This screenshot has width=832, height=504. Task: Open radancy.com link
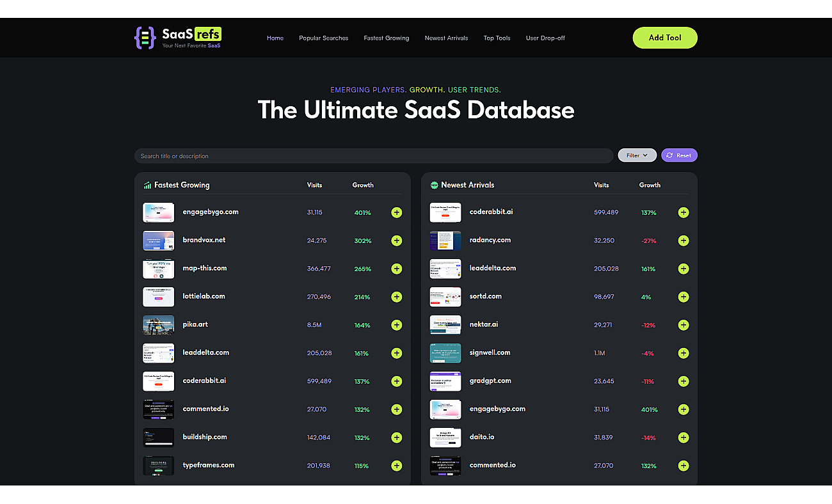click(490, 240)
